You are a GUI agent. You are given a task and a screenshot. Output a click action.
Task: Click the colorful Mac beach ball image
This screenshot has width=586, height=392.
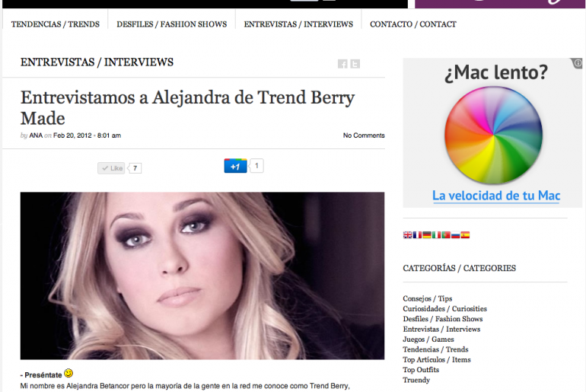pos(493,135)
